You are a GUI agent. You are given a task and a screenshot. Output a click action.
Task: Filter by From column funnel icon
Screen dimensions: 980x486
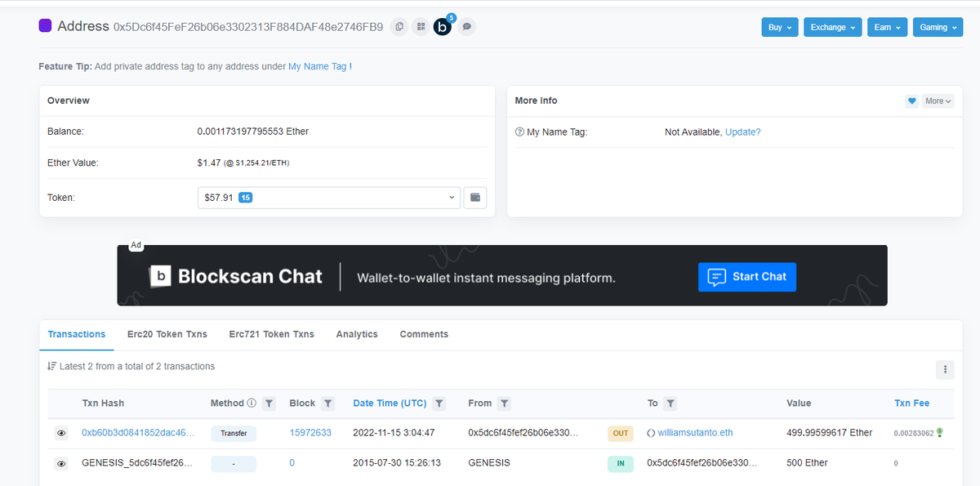point(505,404)
